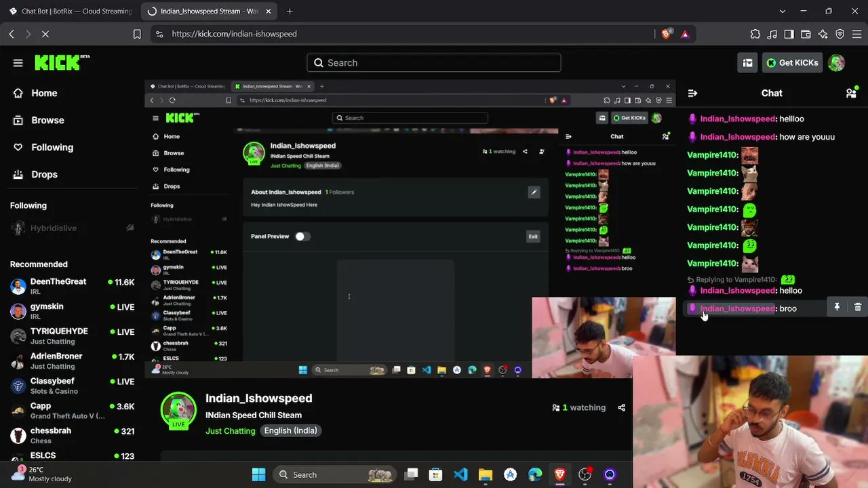
Task: Open the dashboard icon beside Get KICKs
Action: (x=747, y=63)
